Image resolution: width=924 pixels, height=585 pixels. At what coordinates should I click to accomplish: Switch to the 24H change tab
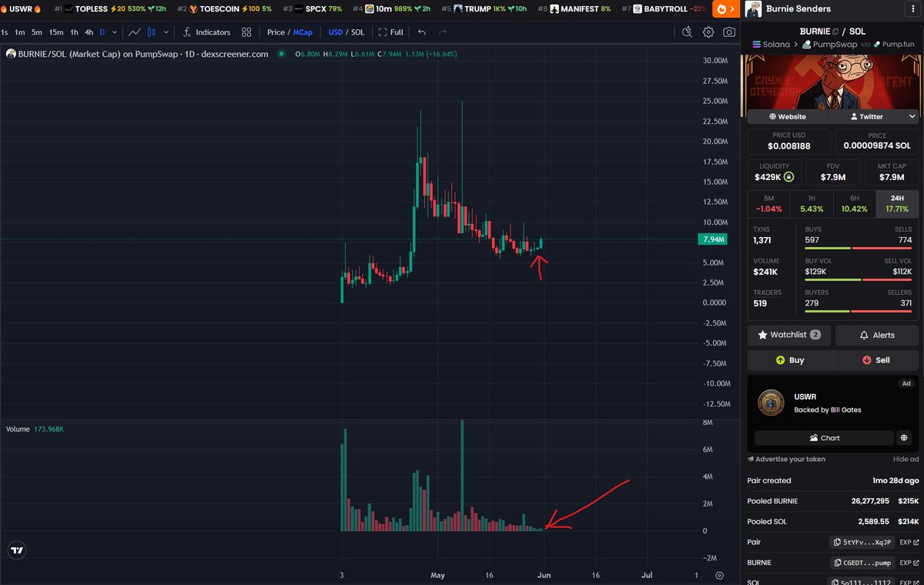click(x=897, y=203)
